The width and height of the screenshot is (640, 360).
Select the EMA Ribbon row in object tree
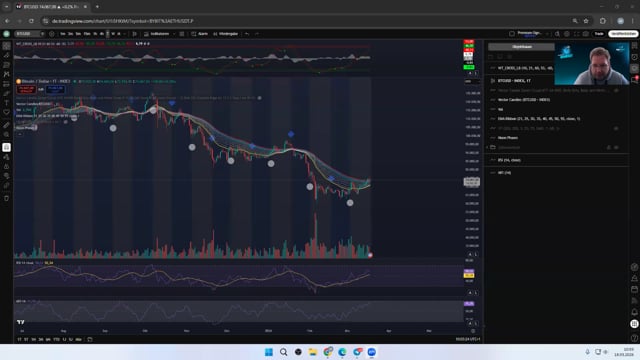[x=557, y=119]
